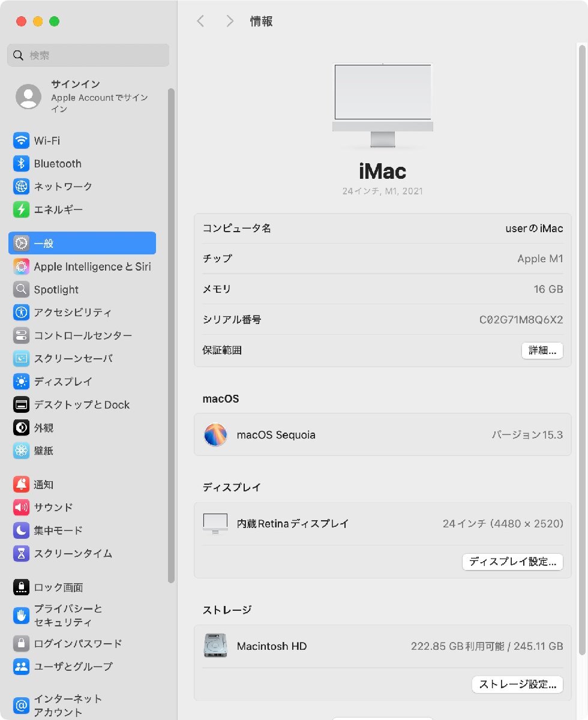Click serial number 'C02G71M8Q6X2'

click(521, 320)
